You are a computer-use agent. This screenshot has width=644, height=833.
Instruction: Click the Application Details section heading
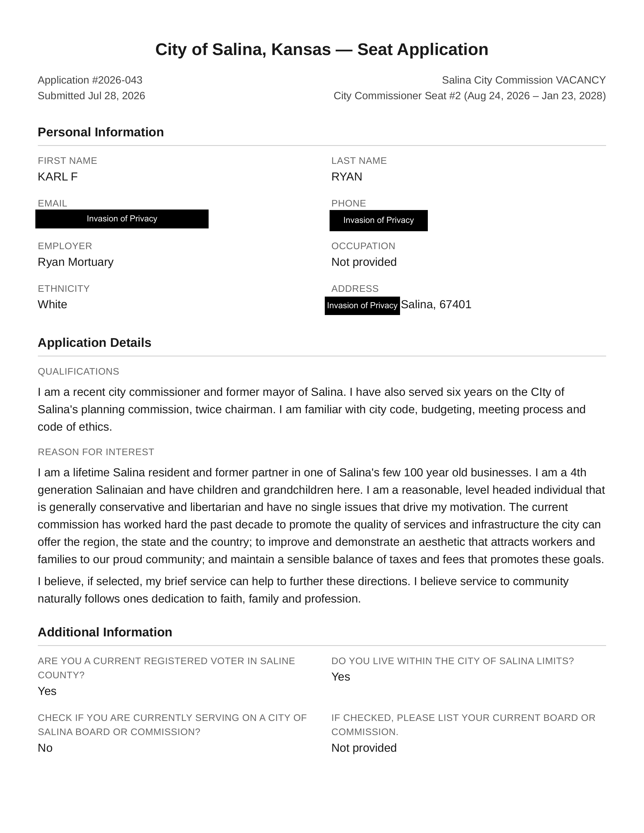click(x=95, y=343)
